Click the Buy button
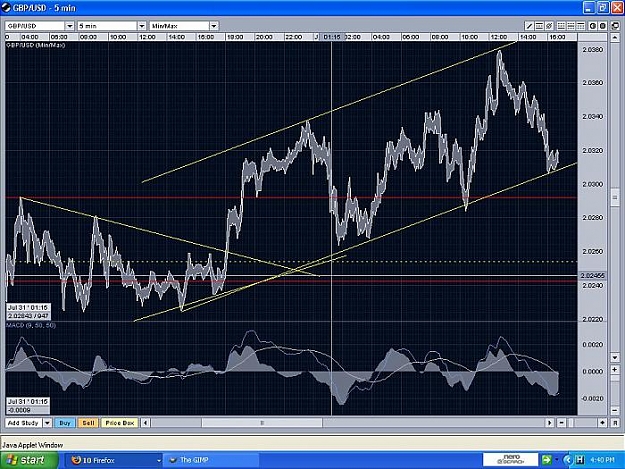 tap(65, 423)
